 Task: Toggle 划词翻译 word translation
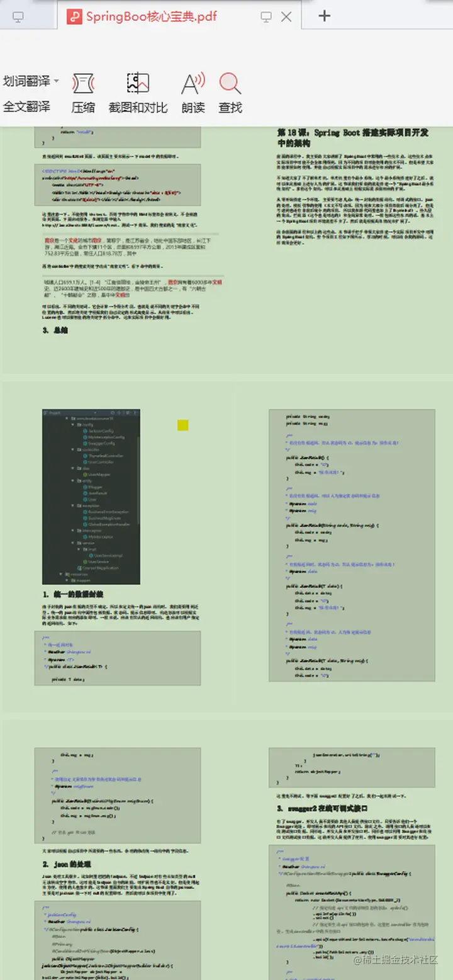pos(26,81)
